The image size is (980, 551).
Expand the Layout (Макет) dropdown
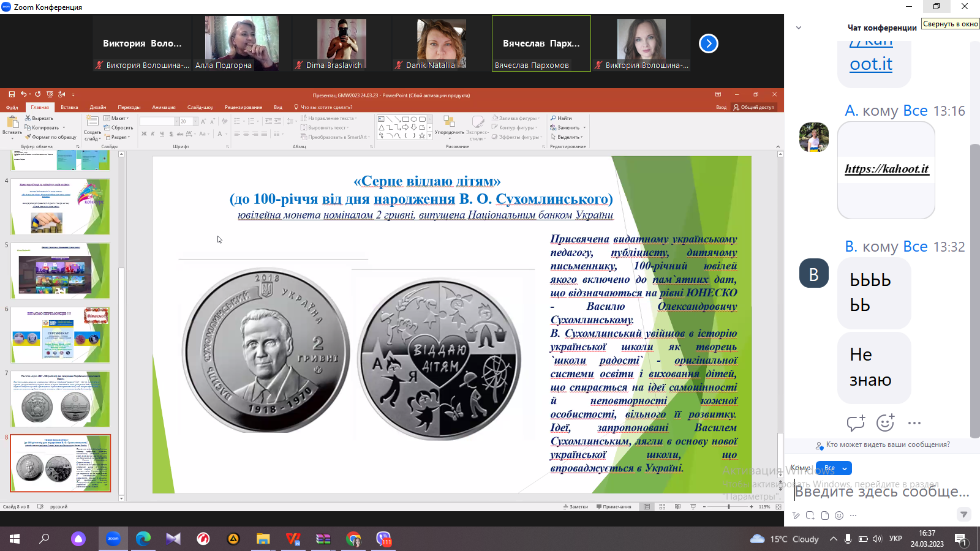(116, 118)
